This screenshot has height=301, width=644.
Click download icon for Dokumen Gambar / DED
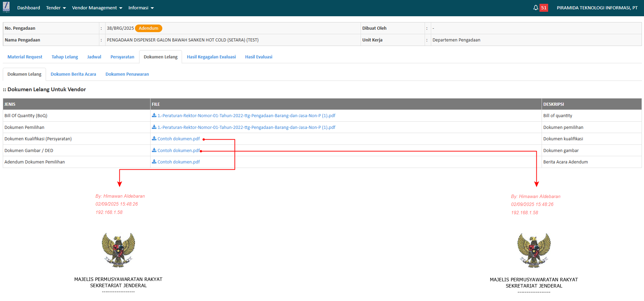(154, 150)
